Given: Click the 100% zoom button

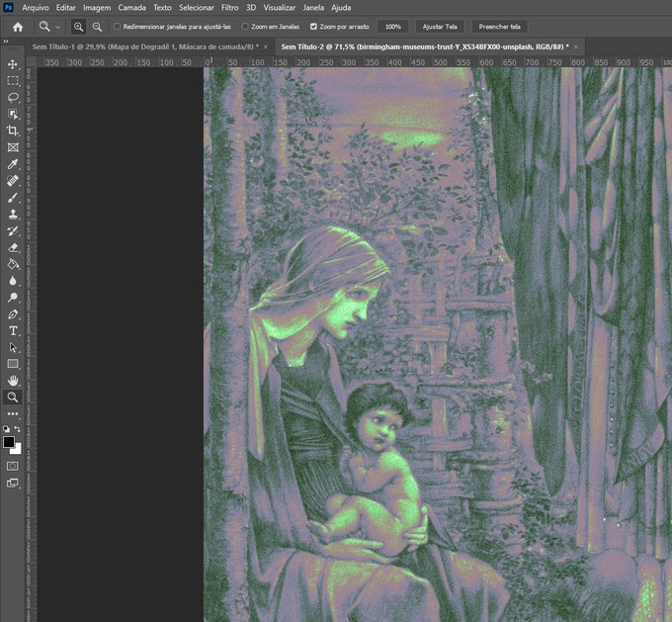Looking at the screenshot, I should 393,27.
